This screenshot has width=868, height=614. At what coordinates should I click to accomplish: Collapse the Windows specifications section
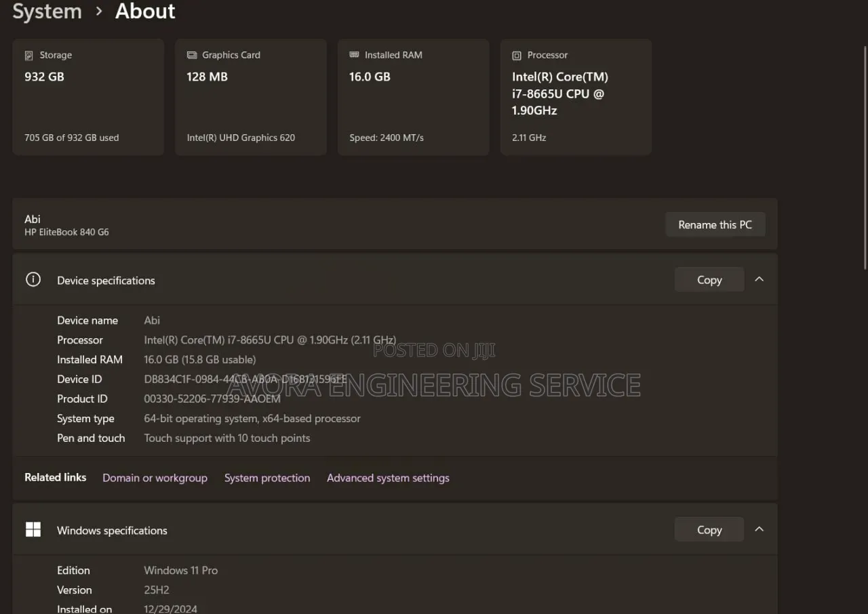pyautogui.click(x=759, y=529)
